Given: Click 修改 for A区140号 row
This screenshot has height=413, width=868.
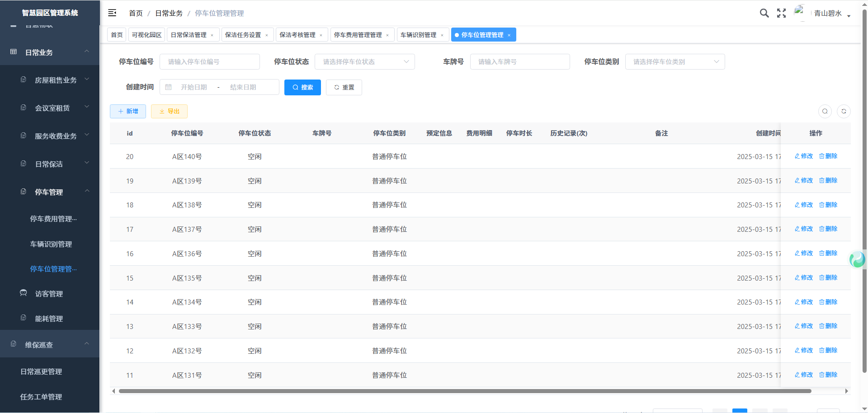Looking at the screenshot, I should click(804, 156).
